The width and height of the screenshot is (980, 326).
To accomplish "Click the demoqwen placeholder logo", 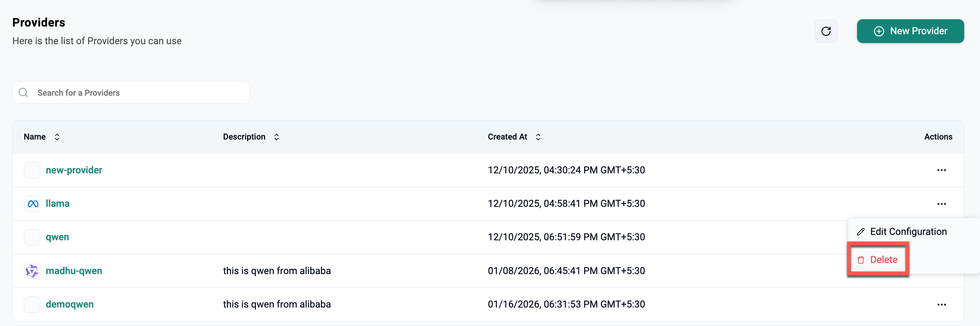I will click(32, 304).
